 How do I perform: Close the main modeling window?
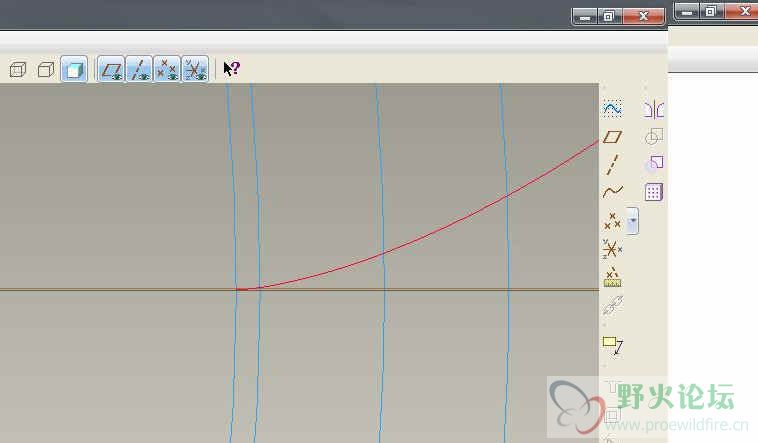point(643,17)
